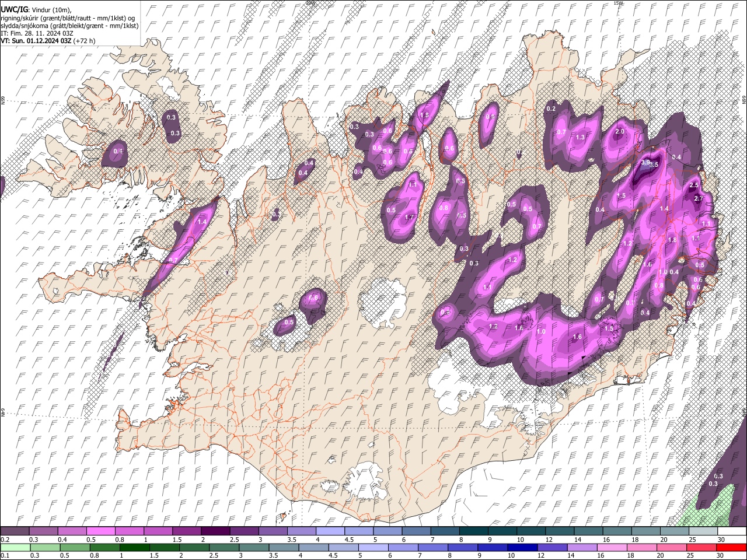
Task: Select lower legend swatch between 25 and 30
Action: coord(702,547)
